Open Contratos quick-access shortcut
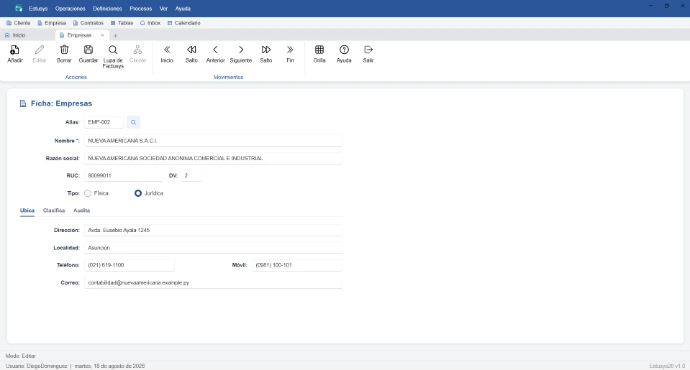 [x=88, y=23]
